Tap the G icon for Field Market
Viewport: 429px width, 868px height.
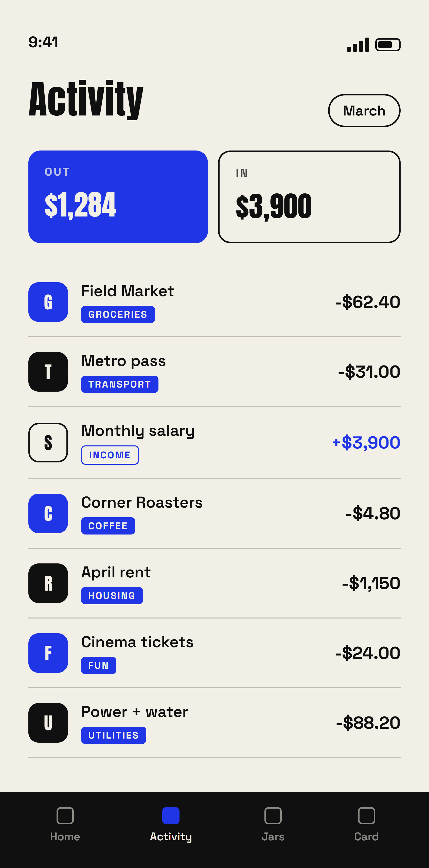(x=48, y=302)
